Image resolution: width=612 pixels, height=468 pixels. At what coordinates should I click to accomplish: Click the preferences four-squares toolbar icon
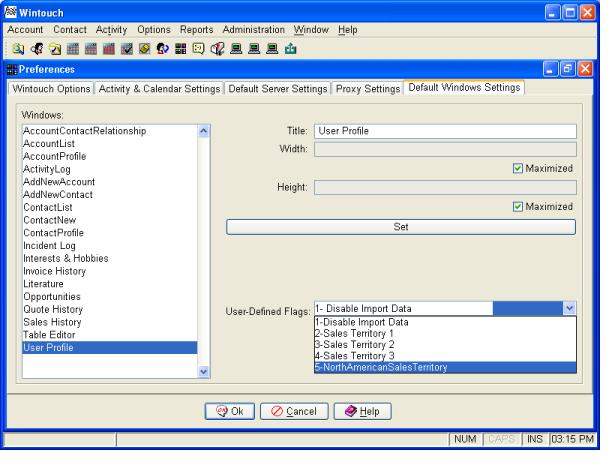coord(181,49)
